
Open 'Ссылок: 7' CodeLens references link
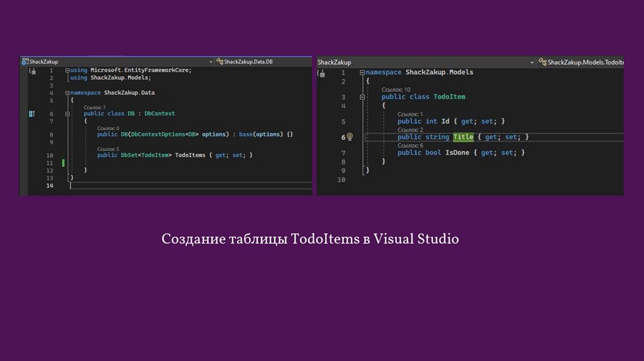coord(95,108)
